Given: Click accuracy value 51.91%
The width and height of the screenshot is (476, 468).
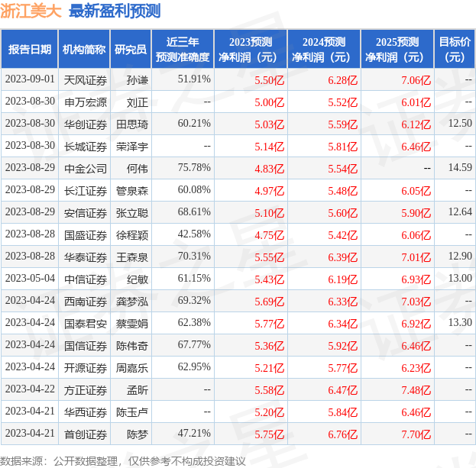Looking at the screenshot, I should pos(194,79).
